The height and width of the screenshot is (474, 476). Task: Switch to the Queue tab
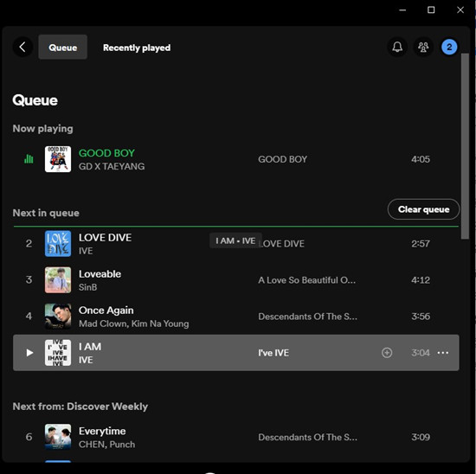pos(63,47)
